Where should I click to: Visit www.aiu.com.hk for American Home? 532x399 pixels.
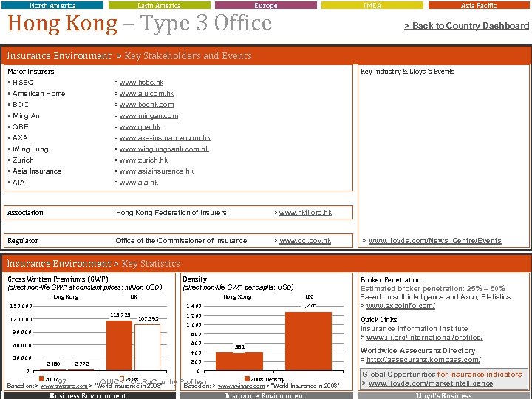146,94
